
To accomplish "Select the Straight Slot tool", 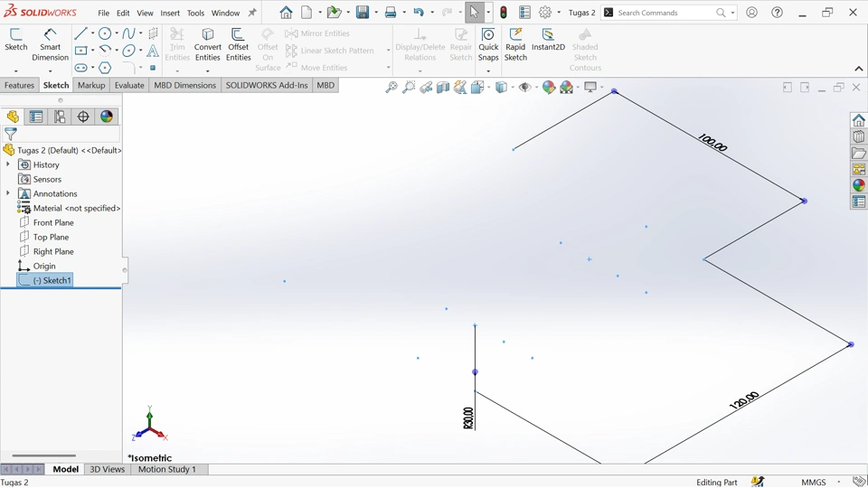I will (80, 68).
